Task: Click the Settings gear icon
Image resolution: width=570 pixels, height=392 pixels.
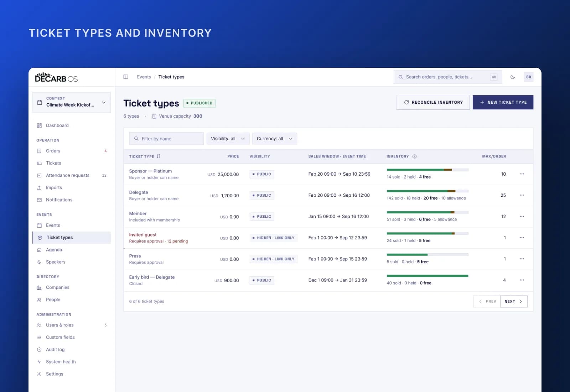Action: coord(39,374)
